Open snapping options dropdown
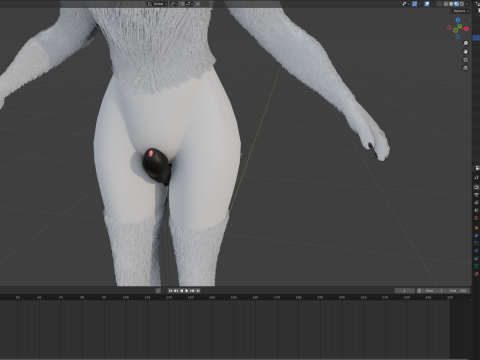480x360 pixels. coord(189,4)
